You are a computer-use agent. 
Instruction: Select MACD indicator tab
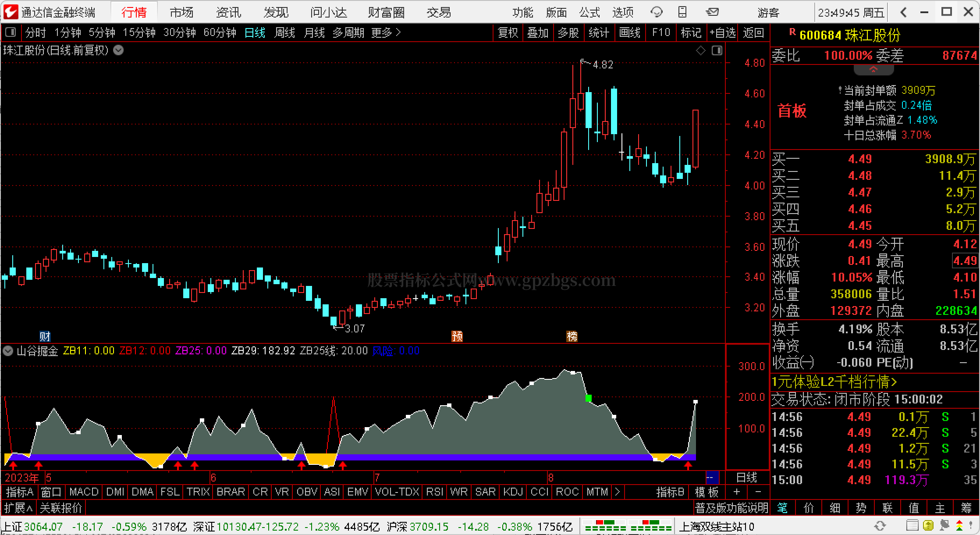pyautogui.click(x=84, y=492)
